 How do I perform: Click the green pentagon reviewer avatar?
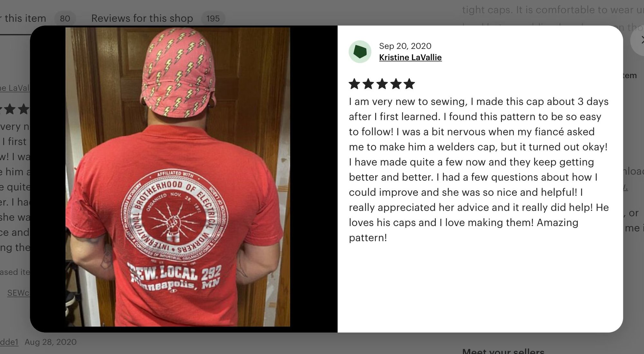pos(360,51)
